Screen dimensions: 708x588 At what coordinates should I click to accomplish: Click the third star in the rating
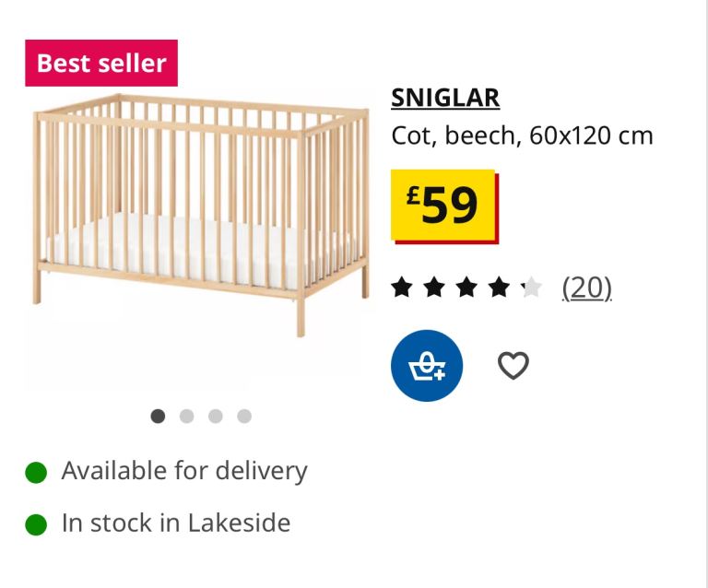click(x=466, y=288)
